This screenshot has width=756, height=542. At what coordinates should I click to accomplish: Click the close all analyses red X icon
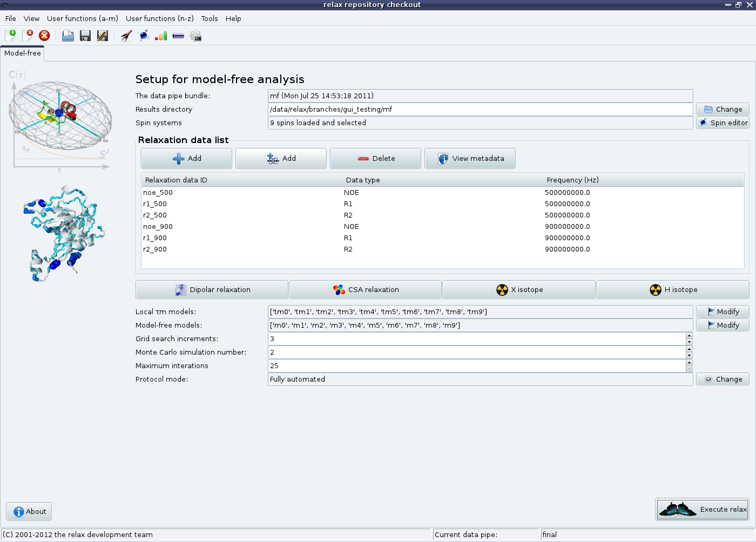[x=44, y=36]
